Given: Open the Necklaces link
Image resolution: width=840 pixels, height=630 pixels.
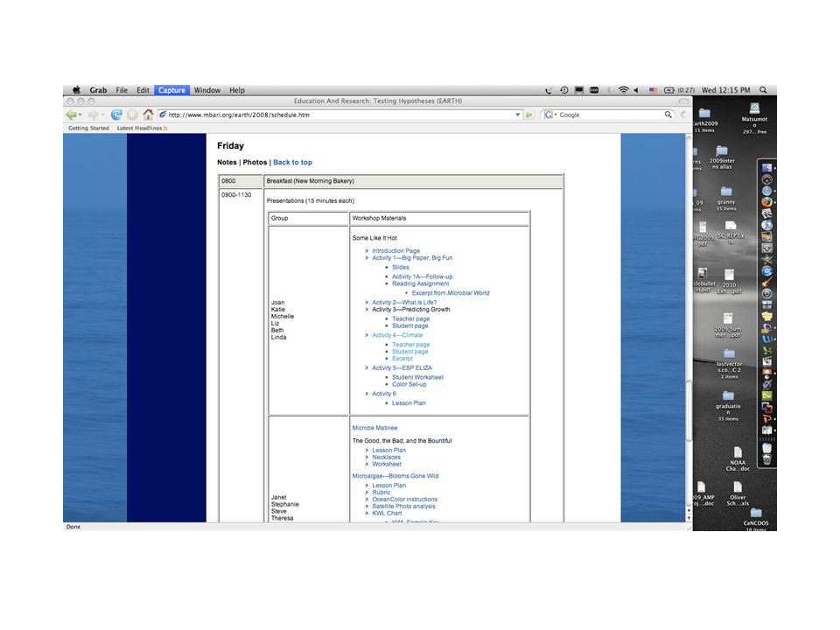Looking at the screenshot, I should [386, 457].
